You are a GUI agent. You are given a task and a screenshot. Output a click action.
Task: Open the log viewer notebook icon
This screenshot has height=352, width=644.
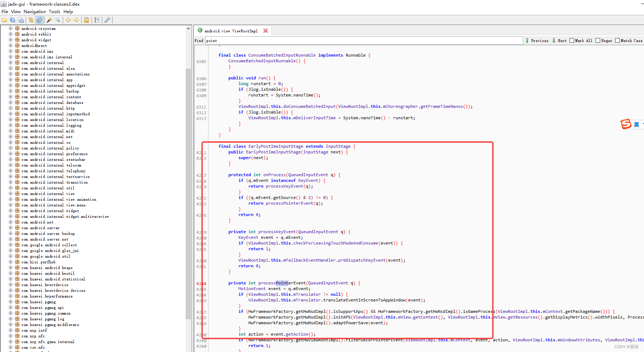(x=97, y=20)
